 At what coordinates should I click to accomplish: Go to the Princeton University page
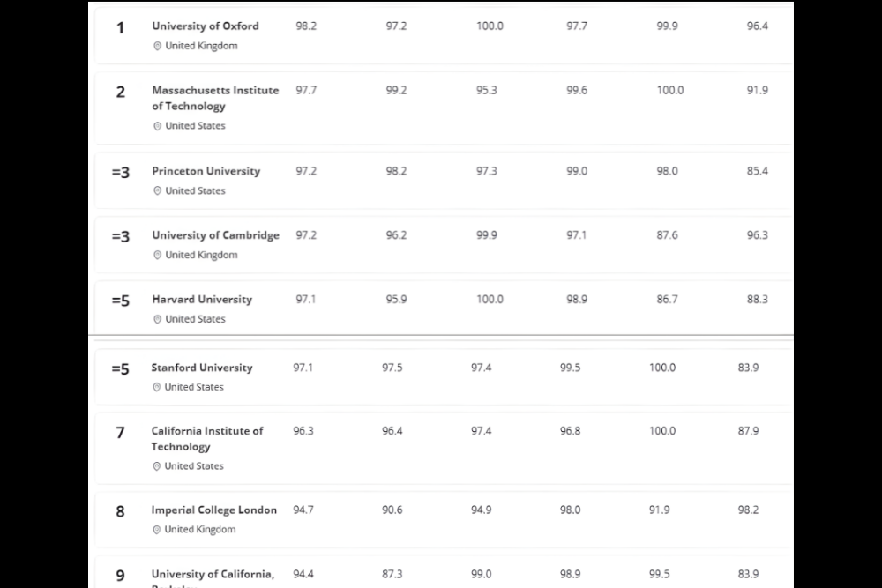206,171
